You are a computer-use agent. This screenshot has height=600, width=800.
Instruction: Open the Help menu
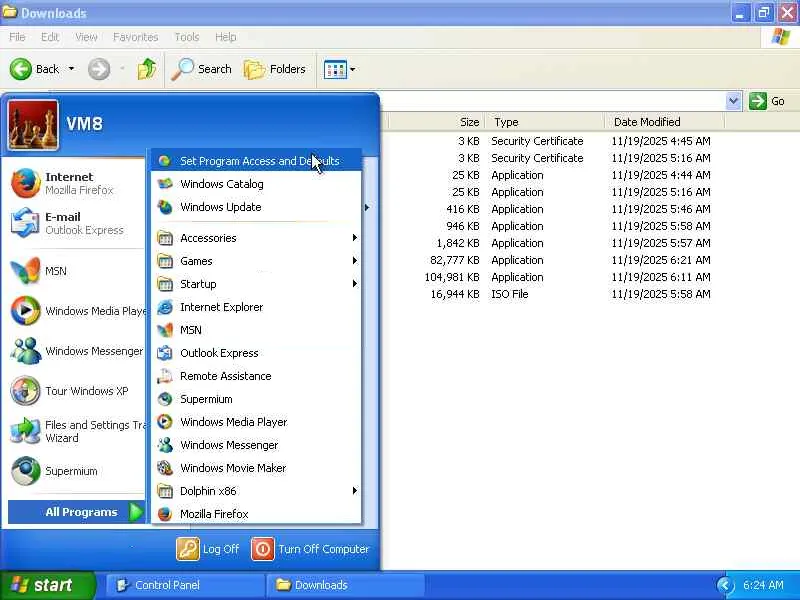click(226, 37)
